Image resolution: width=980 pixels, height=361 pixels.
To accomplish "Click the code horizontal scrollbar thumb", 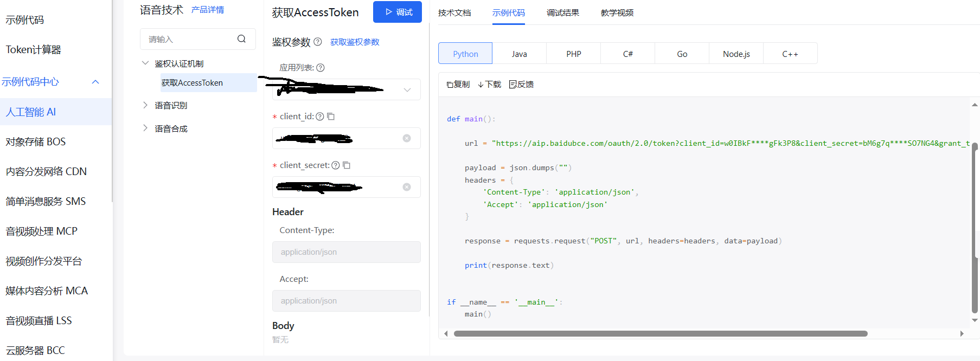I will [x=661, y=334].
